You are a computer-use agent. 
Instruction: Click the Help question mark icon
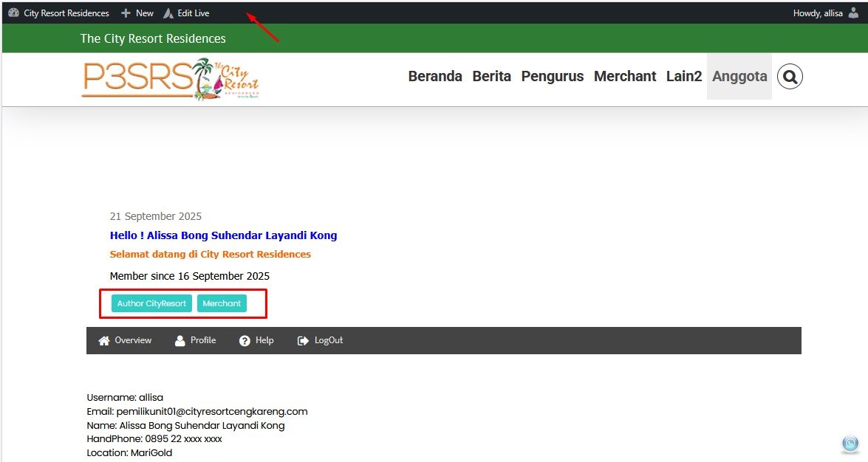pyautogui.click(x=245, y=341)
